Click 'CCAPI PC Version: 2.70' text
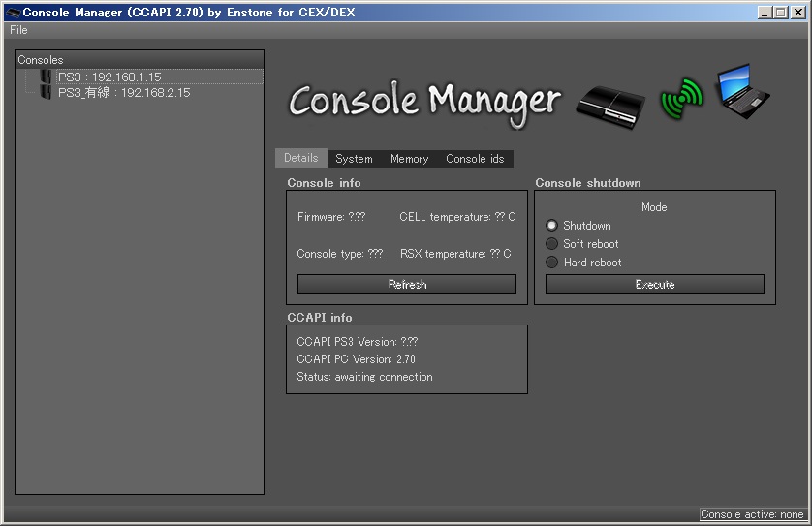Screen dimensions: 812x526 coord(356,359)
